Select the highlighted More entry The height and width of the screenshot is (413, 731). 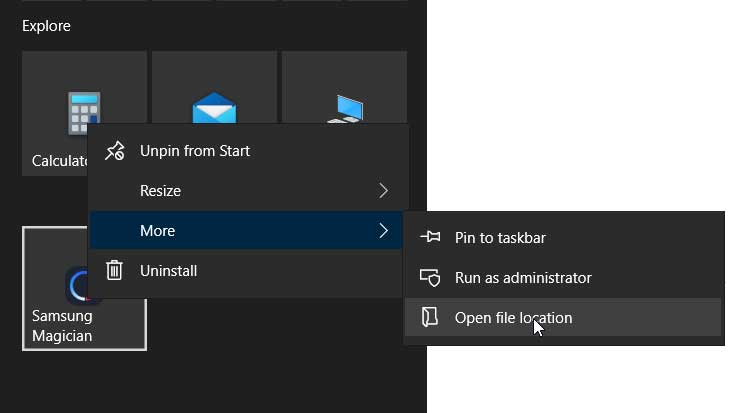pyautogui.click(x=247, y=230)
